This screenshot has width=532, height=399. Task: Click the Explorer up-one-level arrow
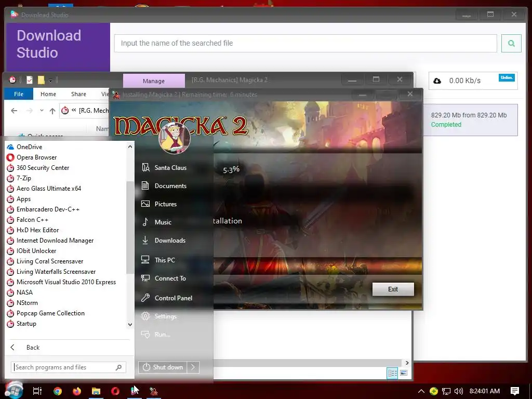tap(52, 111)
